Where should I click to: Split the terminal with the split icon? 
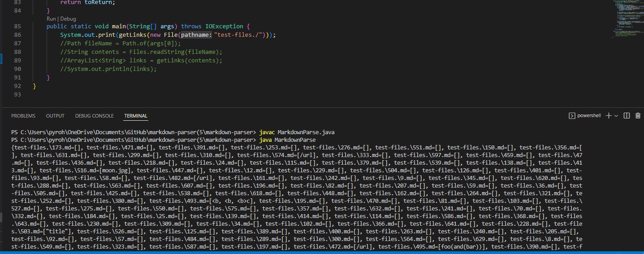(x=627, y=116)
